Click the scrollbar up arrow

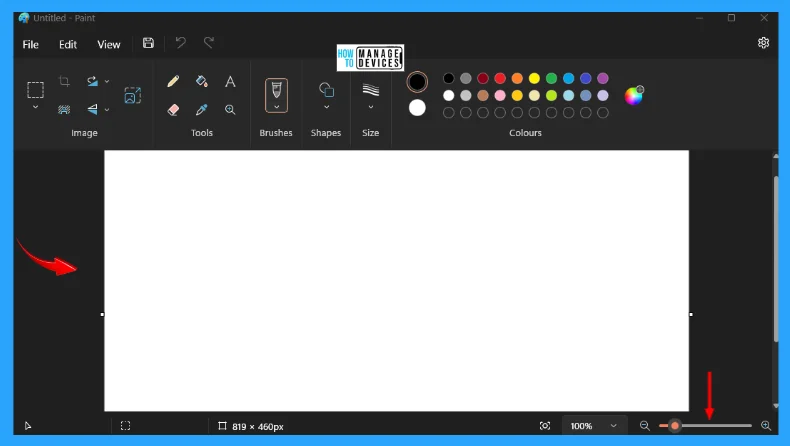point(776,157)
